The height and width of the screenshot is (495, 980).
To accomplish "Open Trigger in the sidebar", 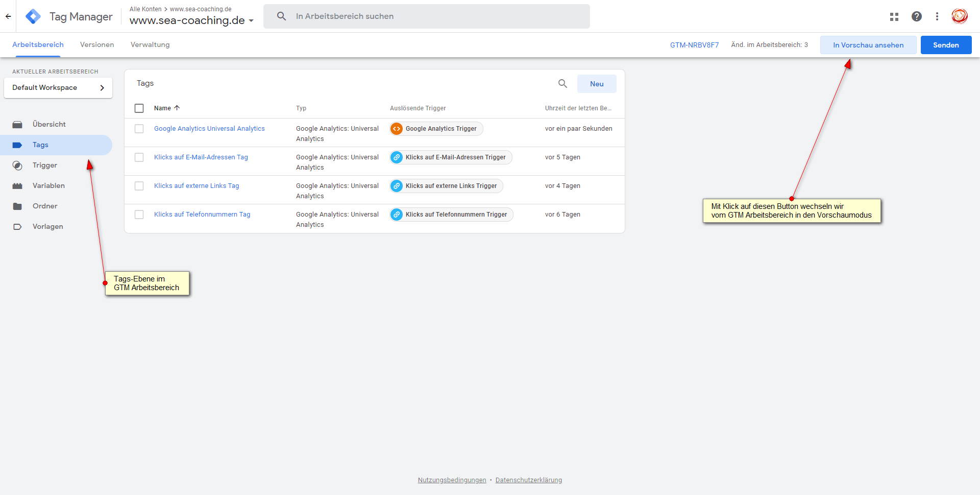I will pos(45,166).
